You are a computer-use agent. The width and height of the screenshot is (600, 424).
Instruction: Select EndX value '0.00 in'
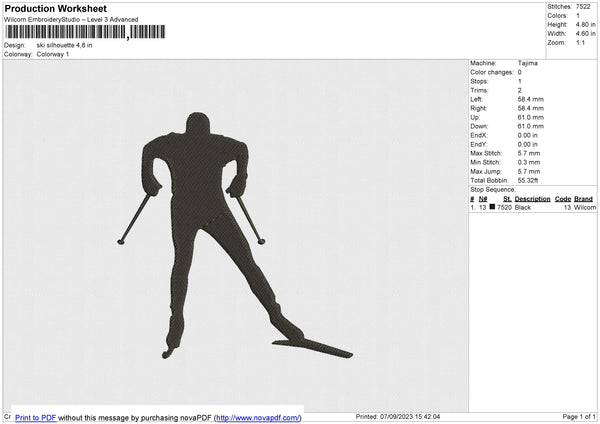528,135
